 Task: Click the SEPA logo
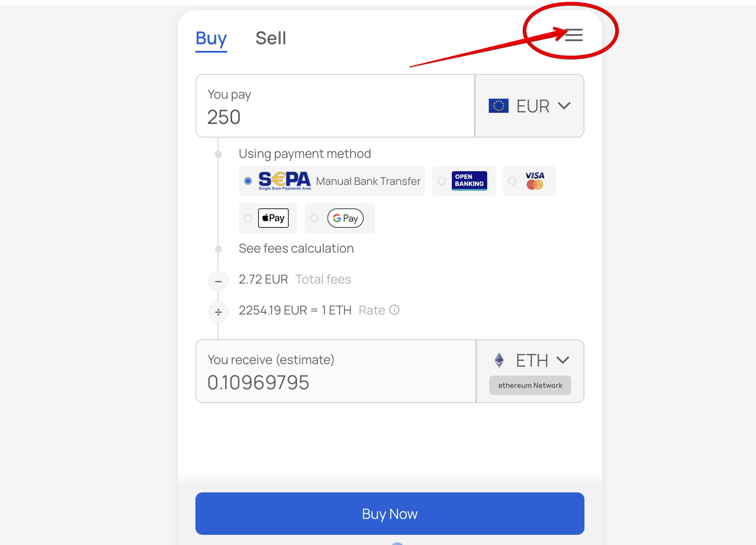coord(285,180)
